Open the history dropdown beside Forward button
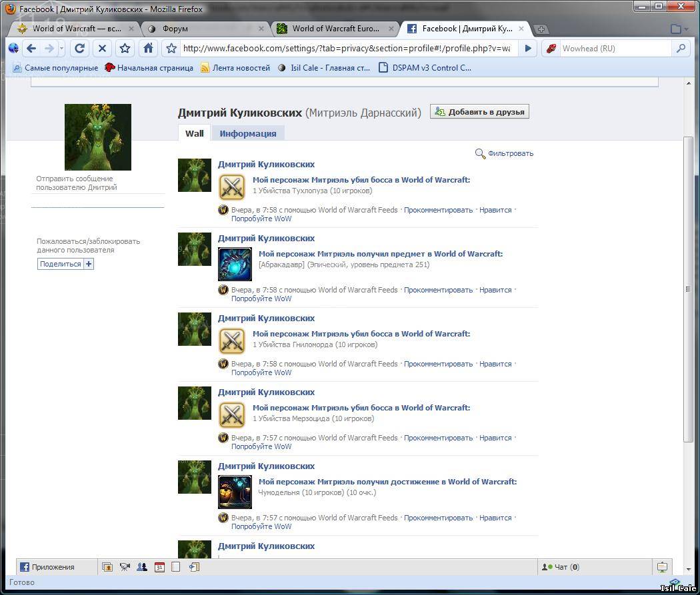The height and width of the screenshot is (595, 700). pyautogui.click(x=61, y=48)
